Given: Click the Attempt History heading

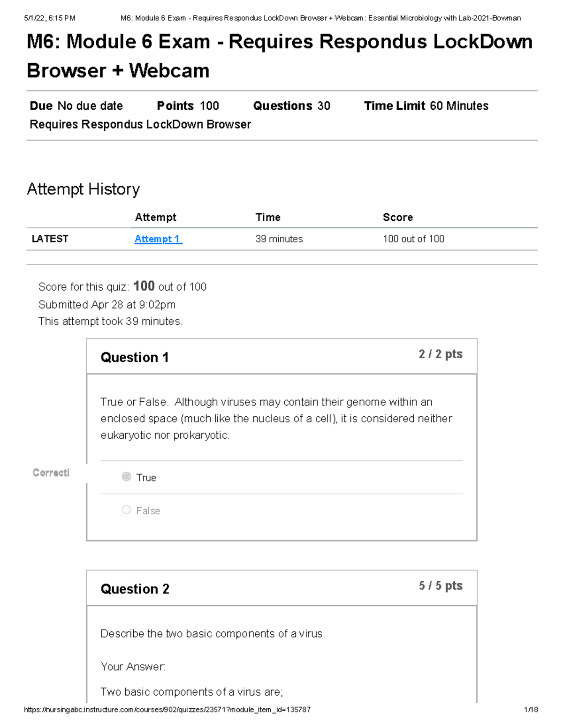Looking at the screenshot, I should point(84,189).
